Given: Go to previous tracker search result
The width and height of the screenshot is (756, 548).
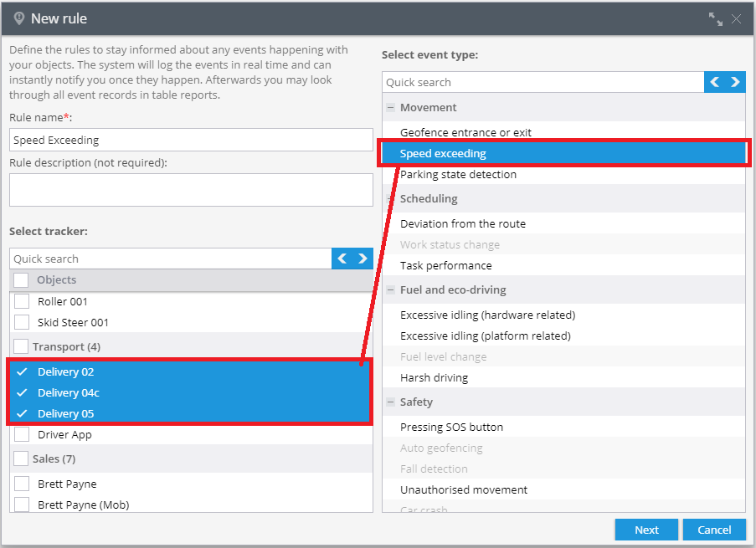Looking at the screenshot, I should point(342,259).
